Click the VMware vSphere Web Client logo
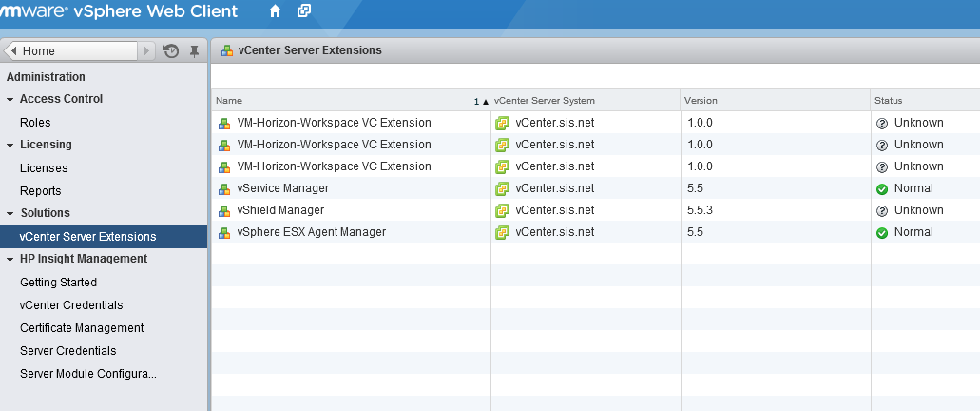Image resolution: width=980 pixels, height=411 pixels. pos(119,11)
